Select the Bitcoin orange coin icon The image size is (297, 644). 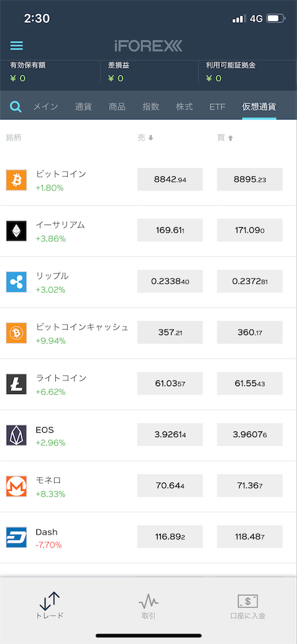pyautogui.click(x=16, y=180)
